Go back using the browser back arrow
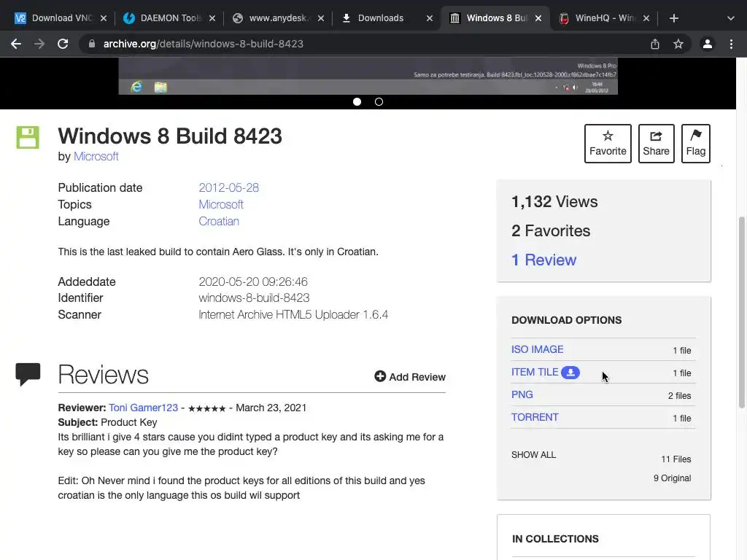747x560 pixels. pos(16,44)
